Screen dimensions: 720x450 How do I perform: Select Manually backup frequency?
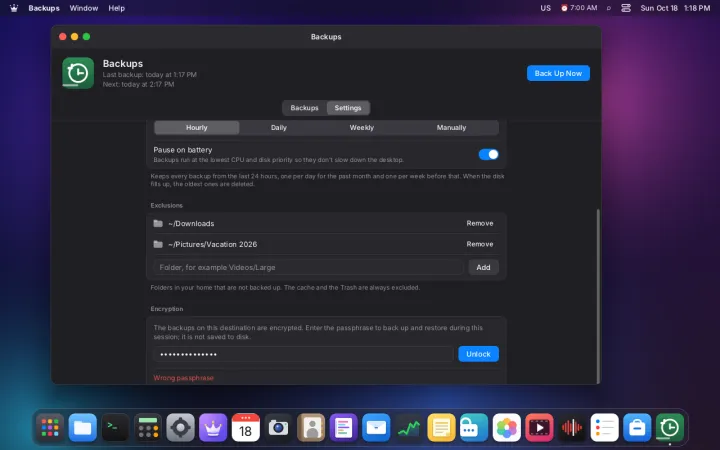pos(451,128)
